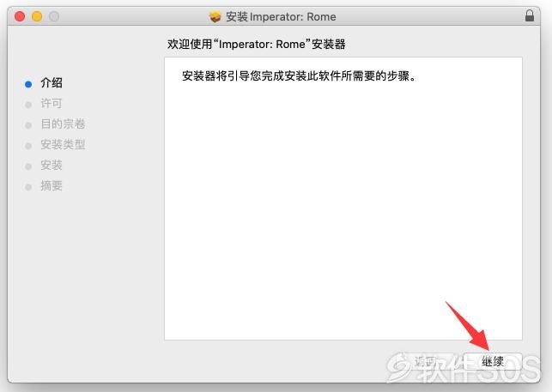Click the 返回 (Go Back) button
552x392 pixels.
coord(425,361)
